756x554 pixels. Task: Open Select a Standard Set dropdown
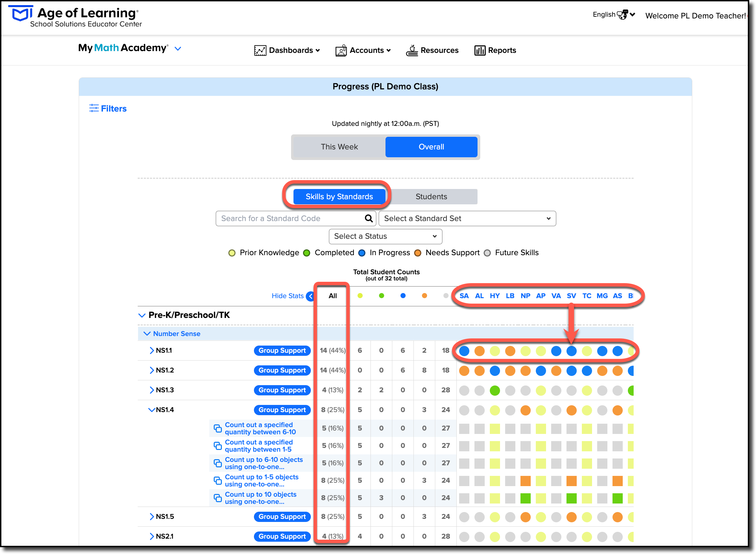pyautogui.click(x=467, y=219)
